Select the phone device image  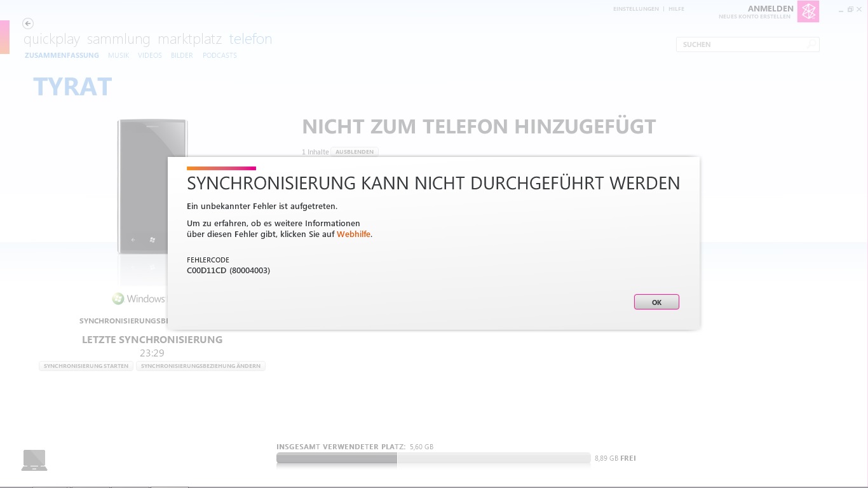tap(153, 187)
